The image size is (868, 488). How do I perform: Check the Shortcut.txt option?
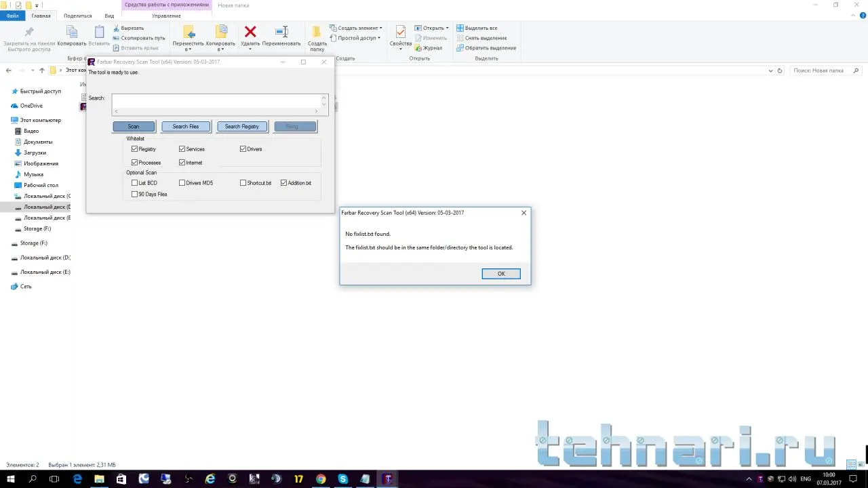[x=243, y=183]
